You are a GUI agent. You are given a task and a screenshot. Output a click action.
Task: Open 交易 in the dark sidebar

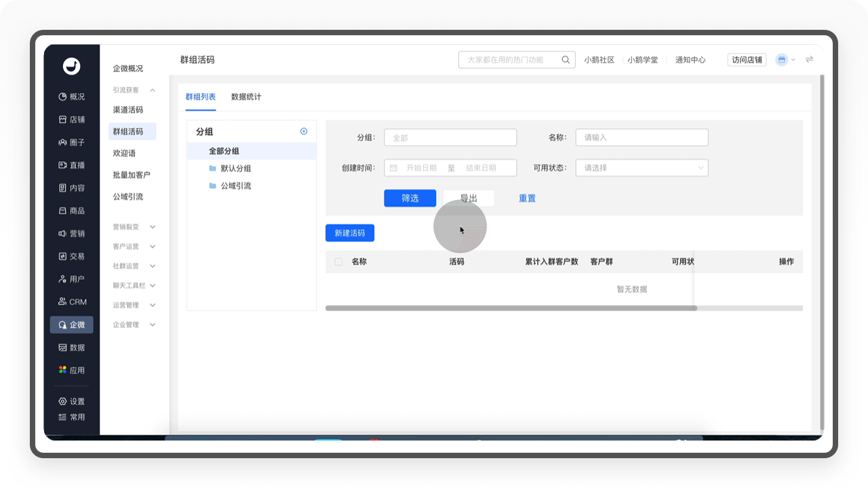click(x=71, y=256)
